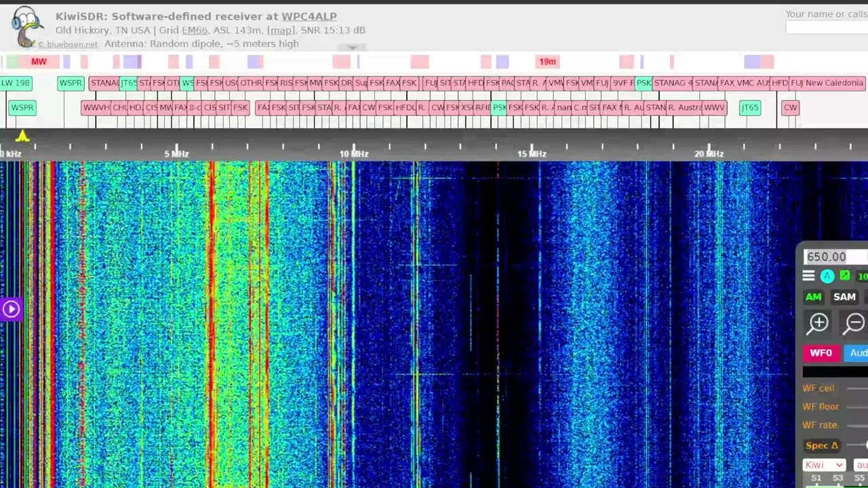Select SAM demodulation mode

pyautogui.click(x=844, y=297)
